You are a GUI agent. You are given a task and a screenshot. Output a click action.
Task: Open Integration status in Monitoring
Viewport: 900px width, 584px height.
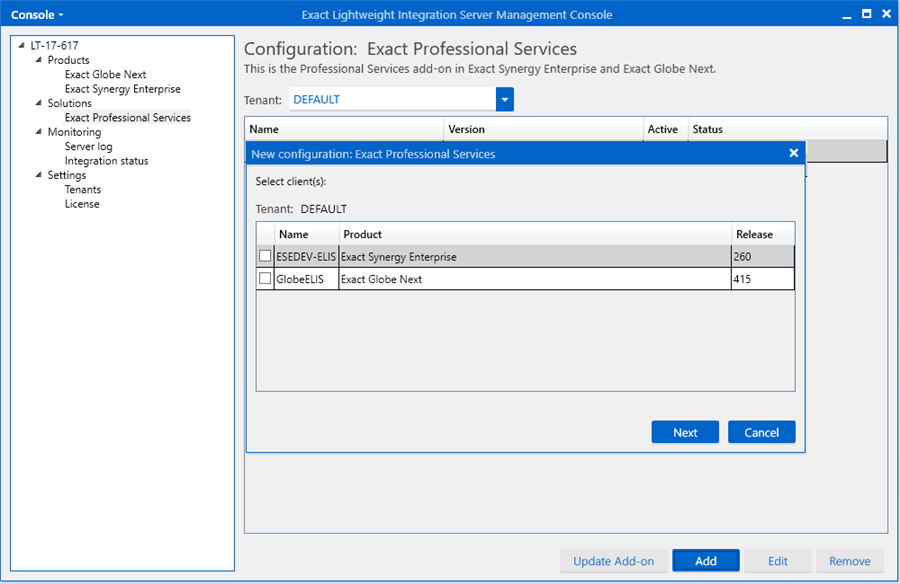(106, 161)
